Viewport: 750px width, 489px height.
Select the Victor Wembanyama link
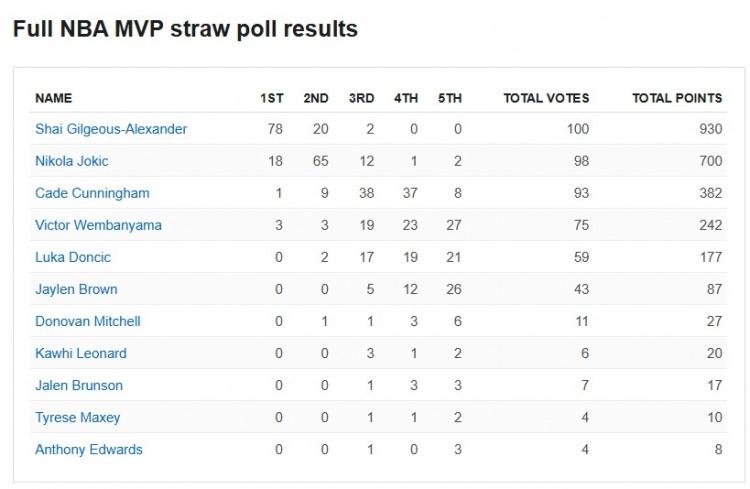[98, 225]
